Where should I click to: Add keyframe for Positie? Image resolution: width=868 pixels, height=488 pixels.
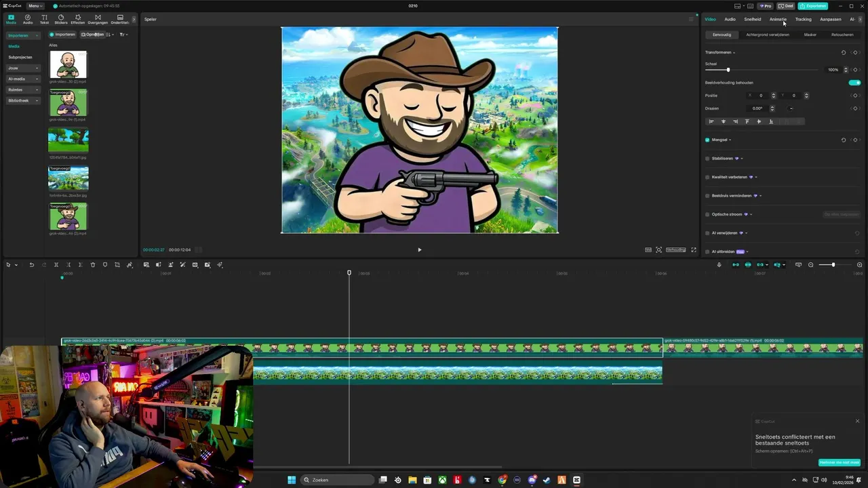pyautogui.click(x=855, y=96)
